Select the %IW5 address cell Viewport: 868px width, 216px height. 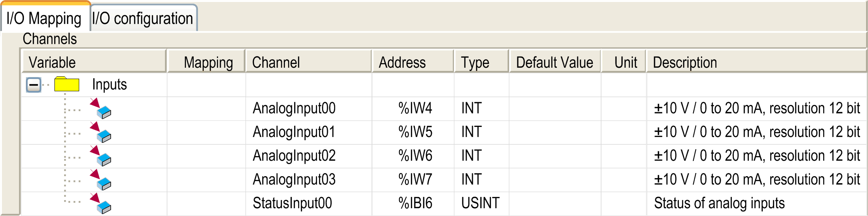(x=415, y=132)
